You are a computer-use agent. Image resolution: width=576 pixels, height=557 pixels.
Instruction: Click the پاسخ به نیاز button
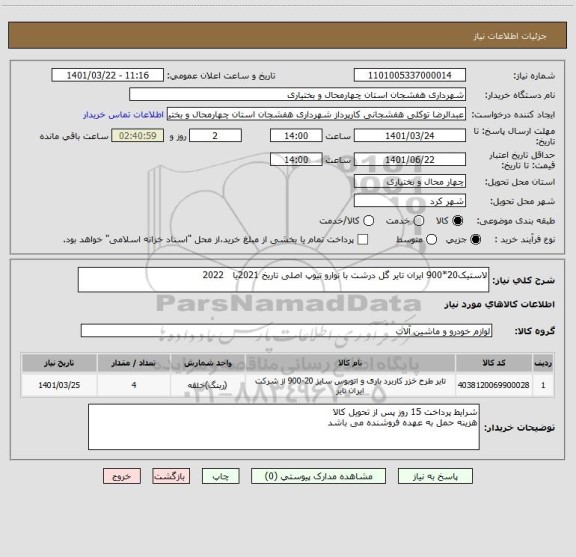coord(435,476)
